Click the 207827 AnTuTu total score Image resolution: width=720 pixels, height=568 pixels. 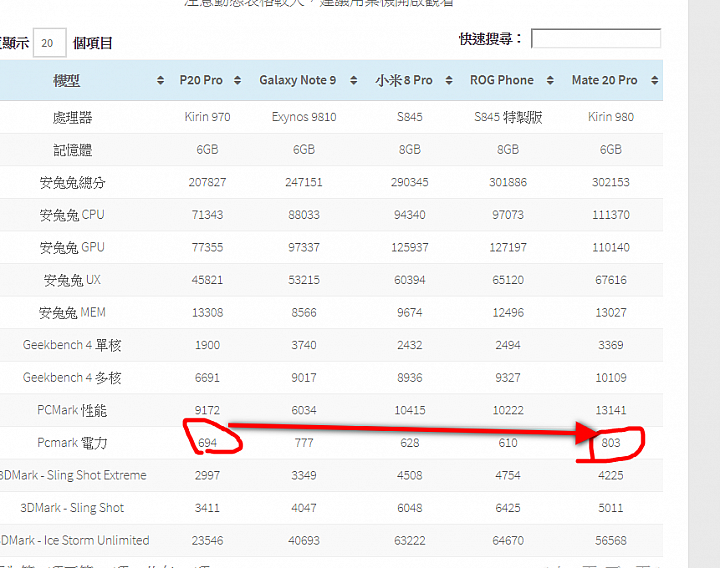click(x=208, y=182)
